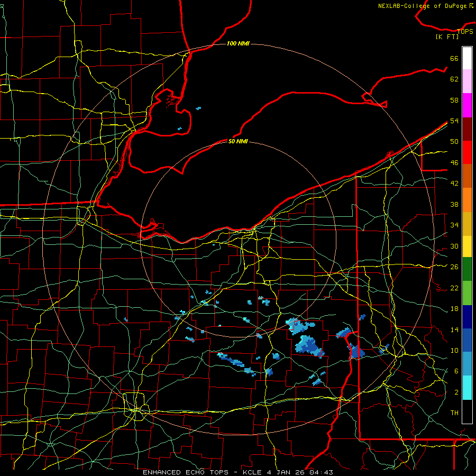Click the legend value '6'

tap(456, 371)
